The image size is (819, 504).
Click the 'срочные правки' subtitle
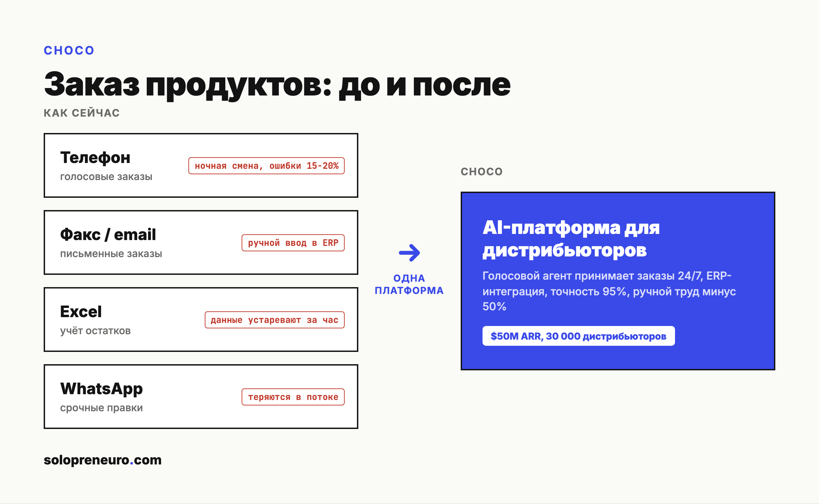click(101, 408)
